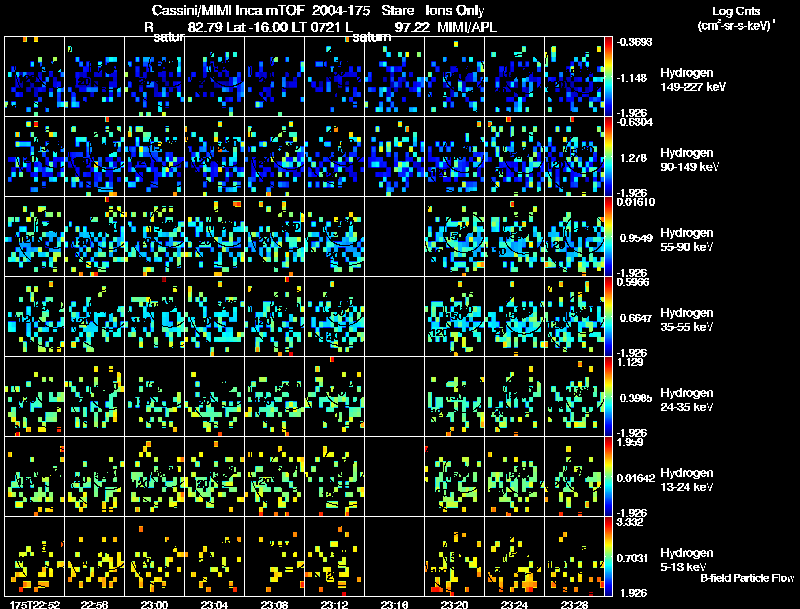The image size is (800, 609).
Task: Click the colorbar value '-0.3693'
Action: [634, 42]
